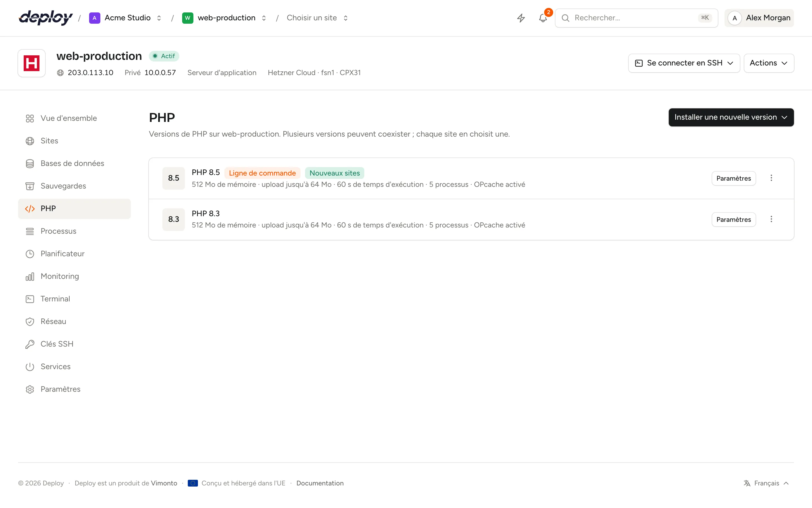Open the lightning bolt quick actions icon
The width and height of the screenshot is (812, 508).
point(521,18)
